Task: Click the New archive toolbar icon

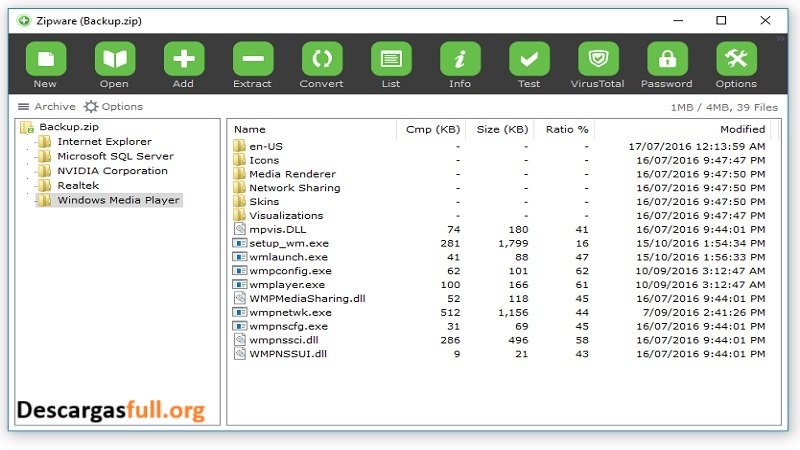Action: point(45,60)
